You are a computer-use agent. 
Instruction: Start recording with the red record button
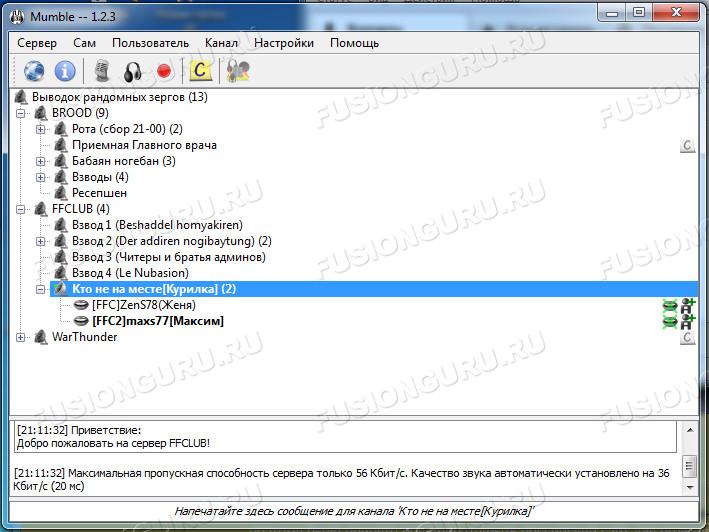click(x=164, y=71)
